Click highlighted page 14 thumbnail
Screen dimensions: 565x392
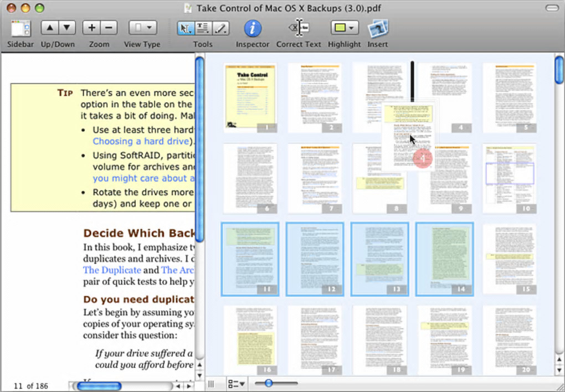445,259
